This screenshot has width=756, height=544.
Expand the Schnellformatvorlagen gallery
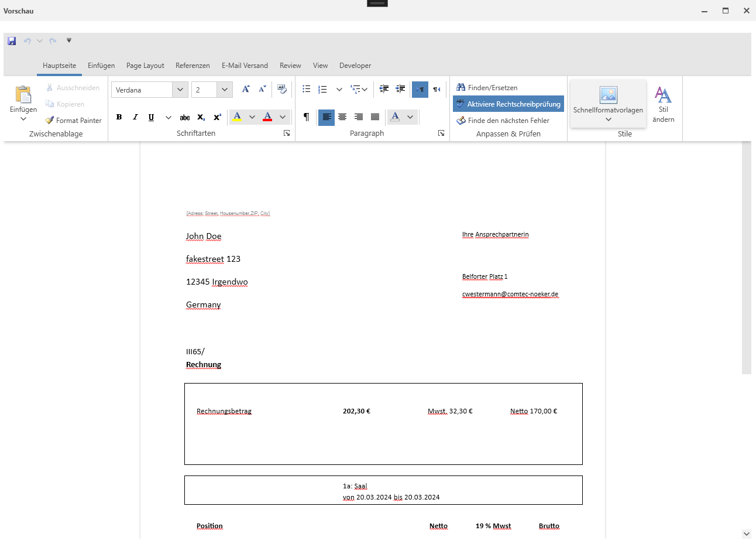pyautogui.click(x=609, y=119)
